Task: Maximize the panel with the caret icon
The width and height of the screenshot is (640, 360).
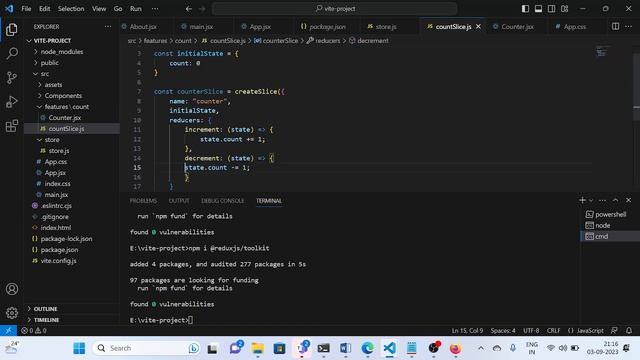Action: pyautogui.click(x=616, y=200)
